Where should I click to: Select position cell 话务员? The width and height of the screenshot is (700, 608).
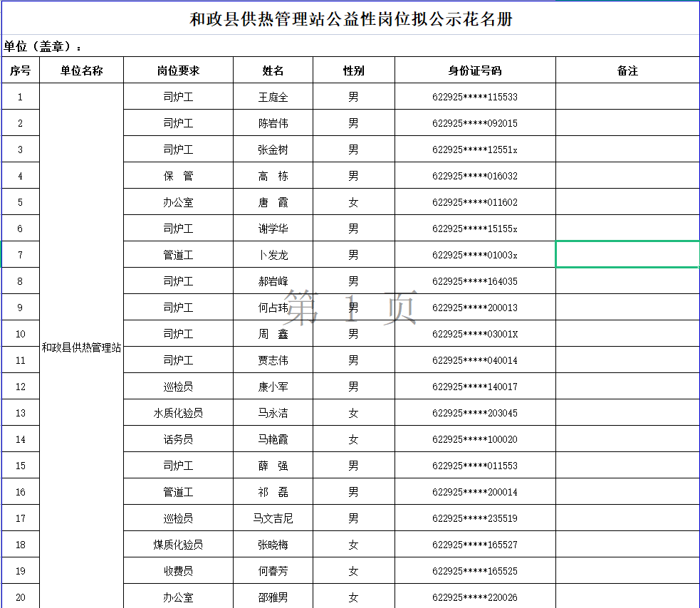point(178,439)
